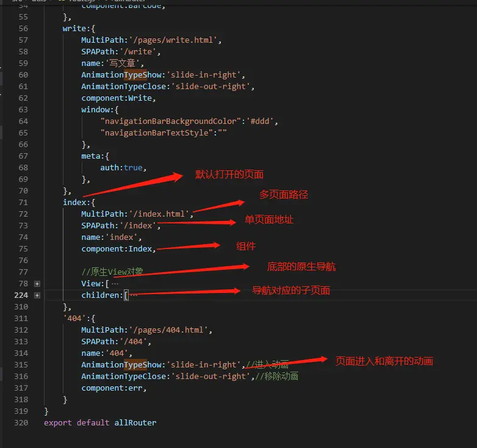The width and height of the screenshot is (477, 448).
Task: Click the '/pages/404.html' string
Action: pyautogui.click(x=168, y=330)
